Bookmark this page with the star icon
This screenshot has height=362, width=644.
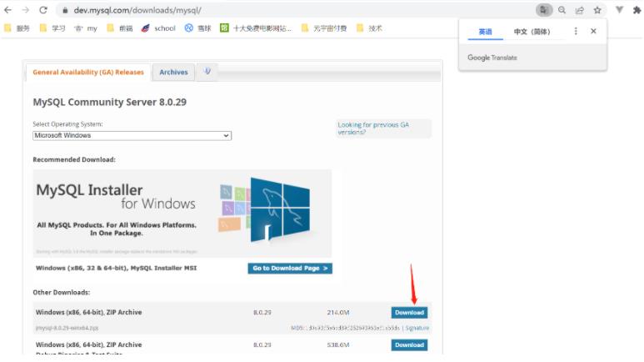click(x=597, y=10)
